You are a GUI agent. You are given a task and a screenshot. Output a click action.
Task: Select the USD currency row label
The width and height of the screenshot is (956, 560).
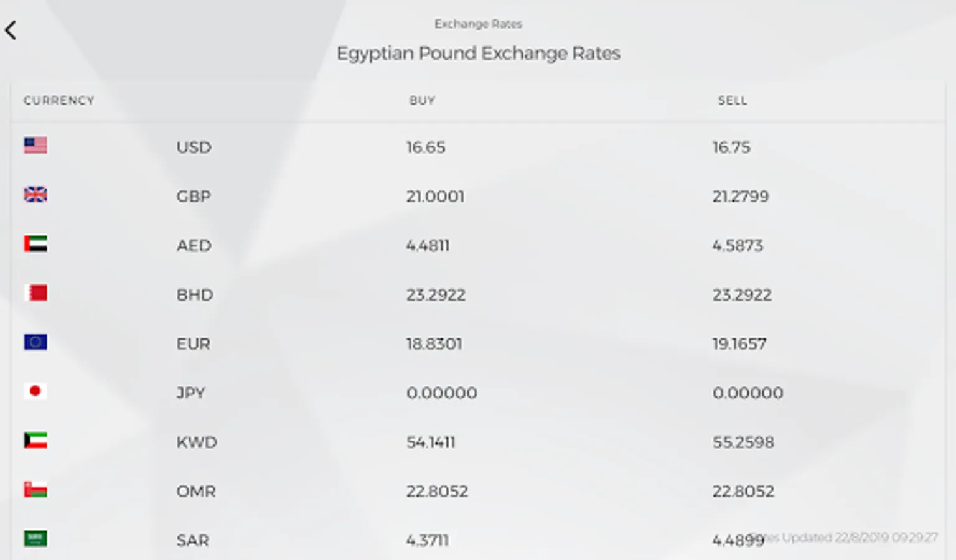click(x=194, y=147)
